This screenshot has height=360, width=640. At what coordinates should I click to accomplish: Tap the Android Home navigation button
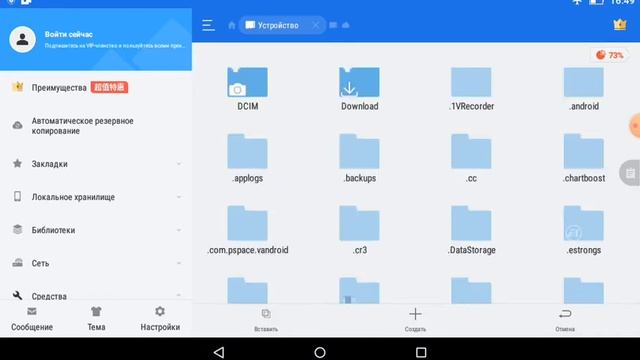(320, 352)
